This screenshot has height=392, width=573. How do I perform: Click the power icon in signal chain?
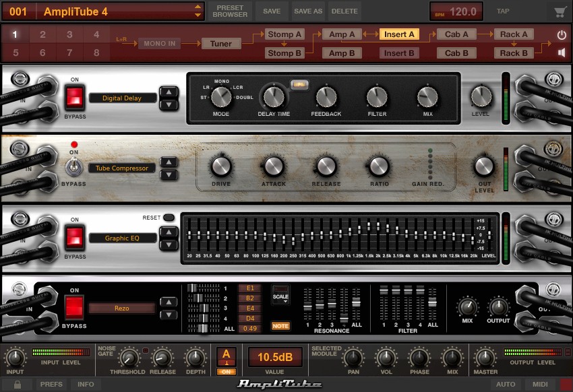[562, 35]
